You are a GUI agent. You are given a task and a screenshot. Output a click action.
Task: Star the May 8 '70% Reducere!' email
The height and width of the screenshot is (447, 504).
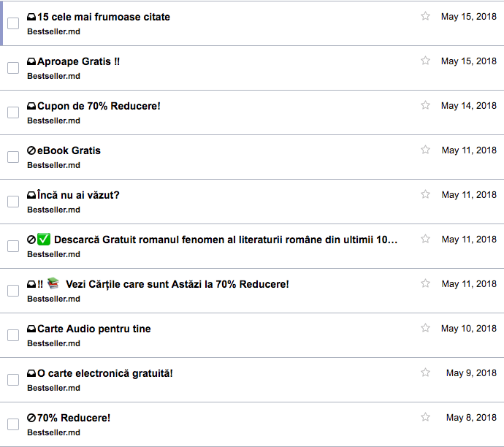(x=425, y=417)
